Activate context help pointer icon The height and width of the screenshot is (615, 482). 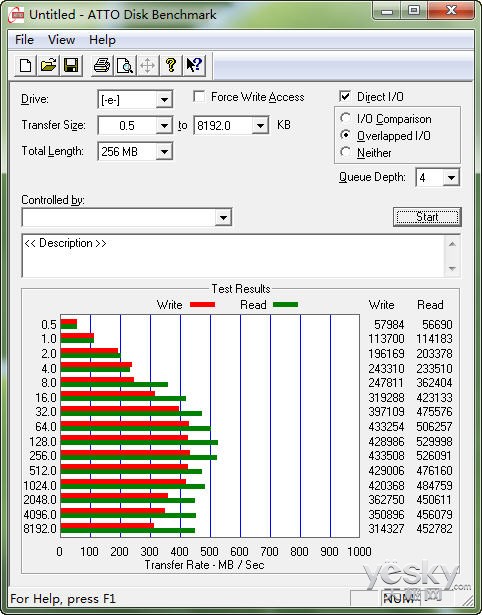[x=194, y=65]
